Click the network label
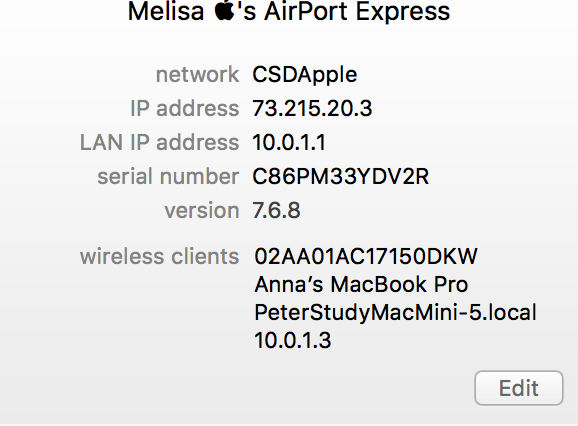 click(x=198, y=74)
